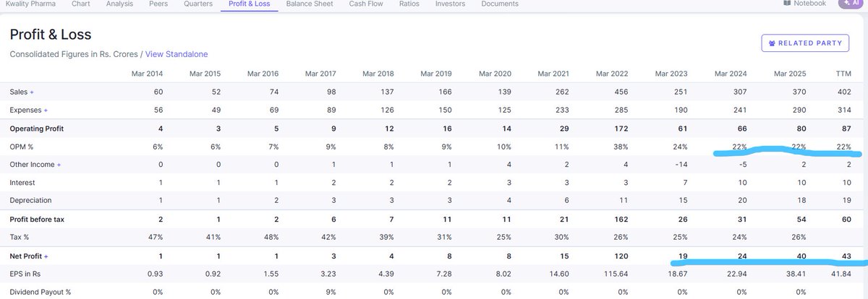Select the Mar 2014 column header
Viewport: 868px width, 299px height.
point(147,74)
